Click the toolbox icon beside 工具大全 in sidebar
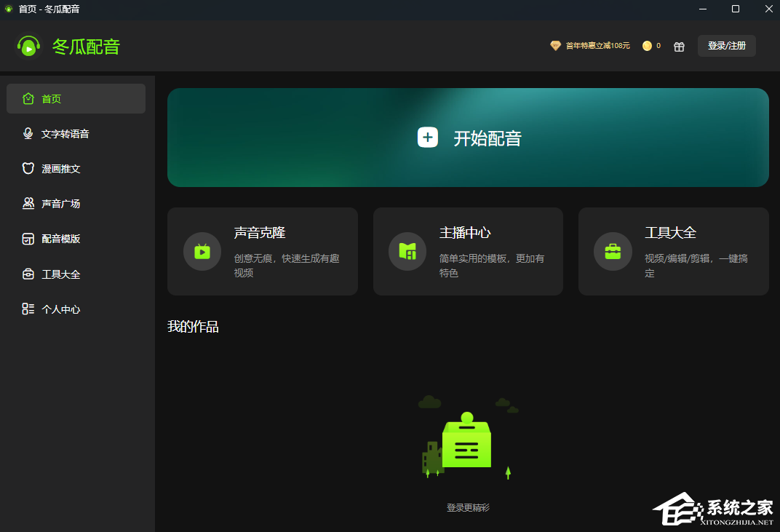This screenshot has height=532, width=780. pos(28,274)
